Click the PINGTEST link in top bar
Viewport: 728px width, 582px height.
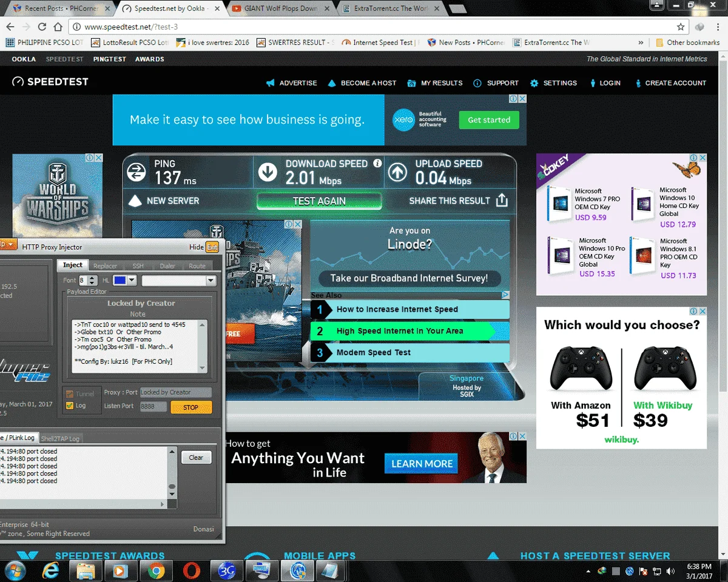coord(110,59)
